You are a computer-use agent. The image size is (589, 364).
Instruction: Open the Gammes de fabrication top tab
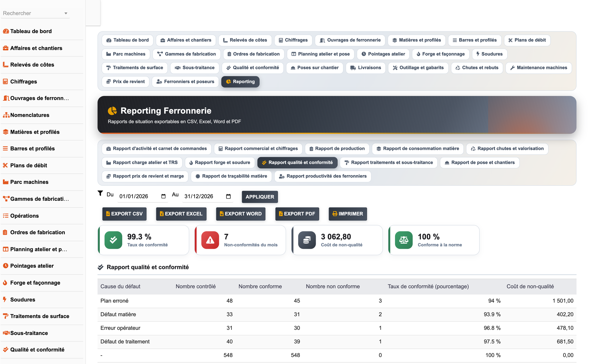click(186, 54)
